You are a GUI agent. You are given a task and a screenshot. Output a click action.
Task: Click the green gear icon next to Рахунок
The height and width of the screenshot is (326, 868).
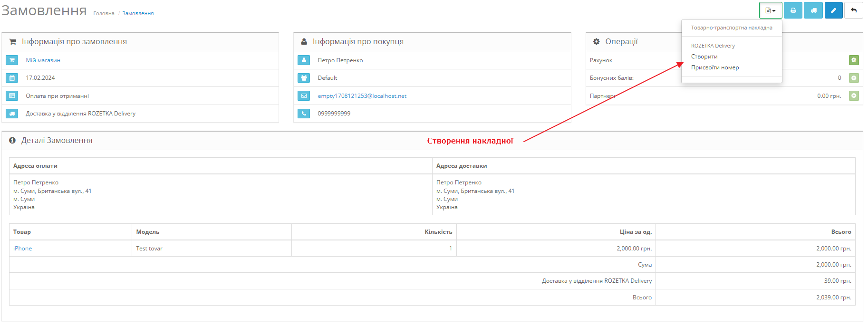click(x=854, y=60)
